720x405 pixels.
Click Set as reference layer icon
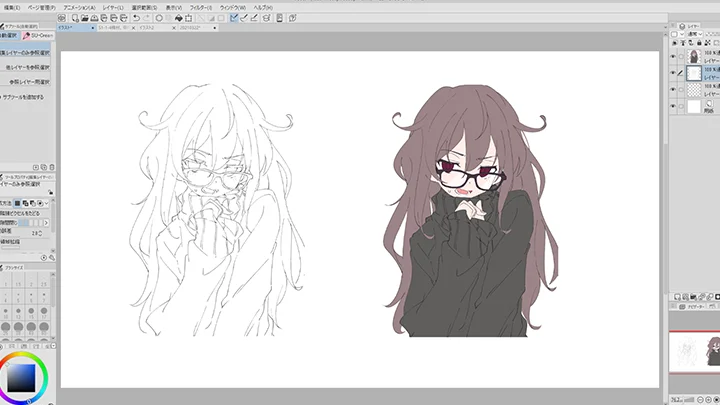coord(683,43)
